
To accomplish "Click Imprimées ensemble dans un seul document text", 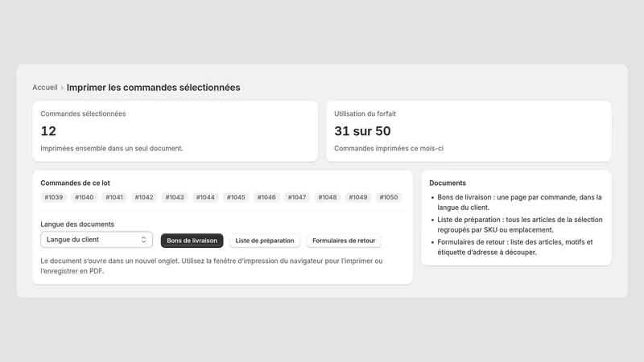I will 112,148.
